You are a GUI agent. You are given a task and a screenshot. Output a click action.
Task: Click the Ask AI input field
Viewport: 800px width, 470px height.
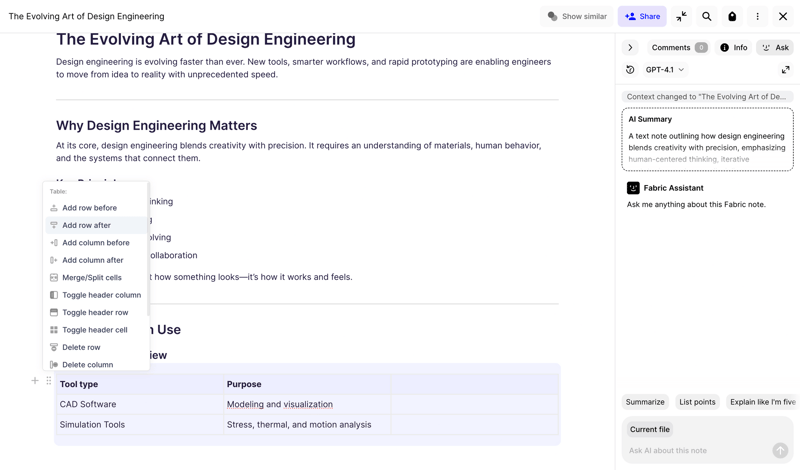pyautogui.click(x=695, y=451)
